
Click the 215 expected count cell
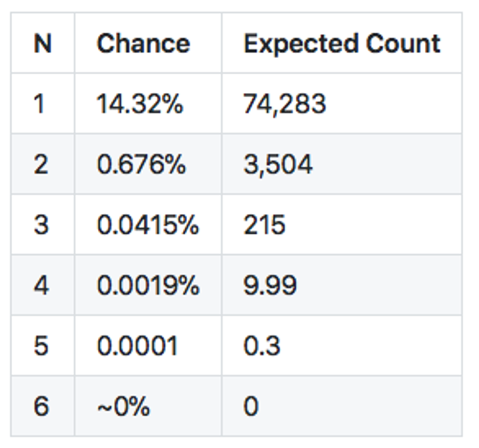(264, 225)
